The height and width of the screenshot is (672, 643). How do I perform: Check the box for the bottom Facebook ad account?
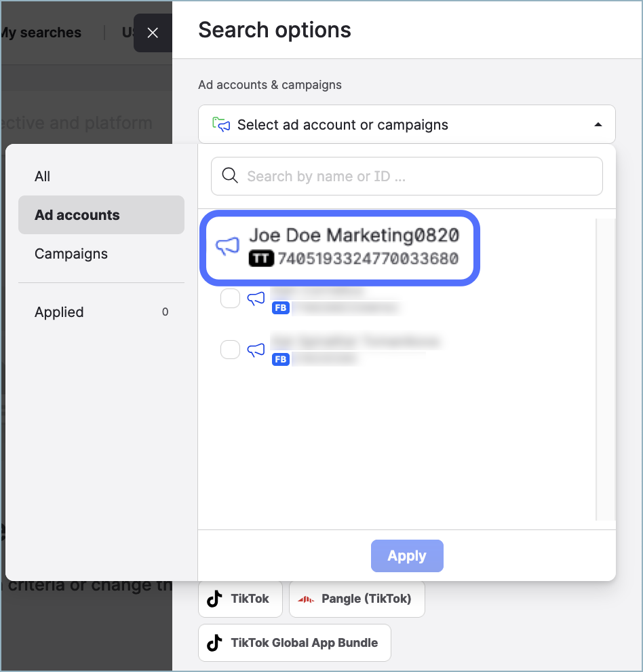(x=231, y=350)
